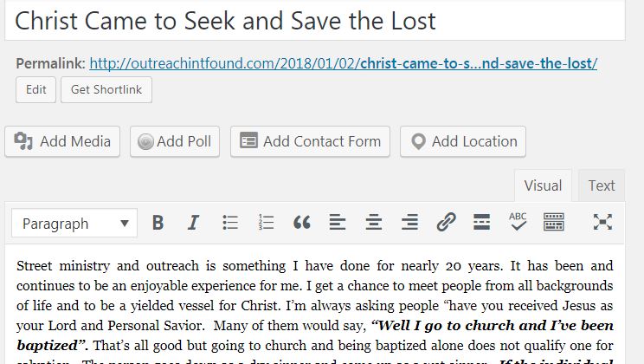Toggle italic text formatting
The image size is (644, 364).
(x=194, y=223)
